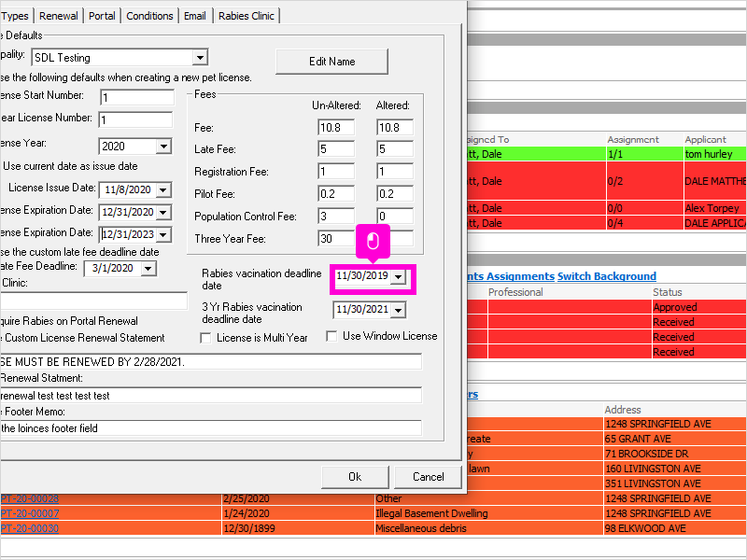747x560 pixels.
Task: Click the 65 GRANT AVE address cell
Action: (x=674, y=439)
